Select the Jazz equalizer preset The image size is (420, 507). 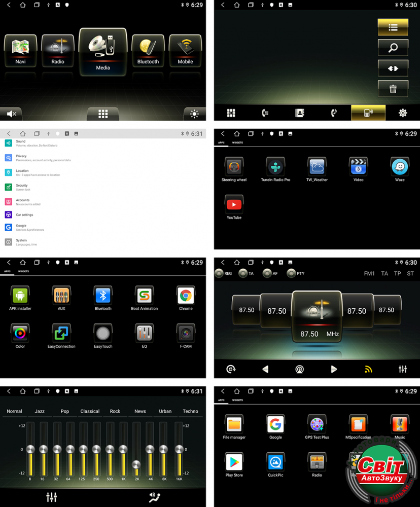pos(40,411)
